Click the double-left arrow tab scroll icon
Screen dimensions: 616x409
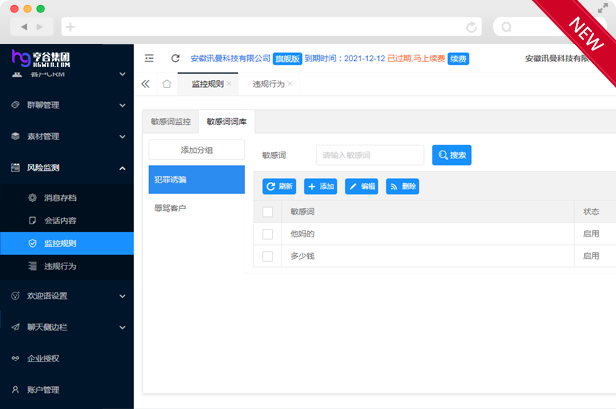pyautogui.click(x=146, y=84)
